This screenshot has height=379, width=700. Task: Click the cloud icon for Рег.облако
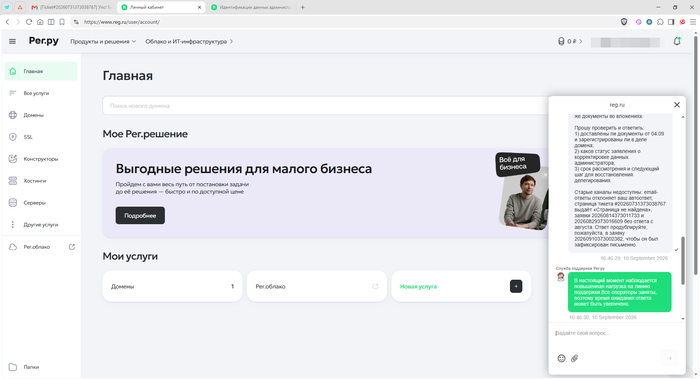click(13, 247)
